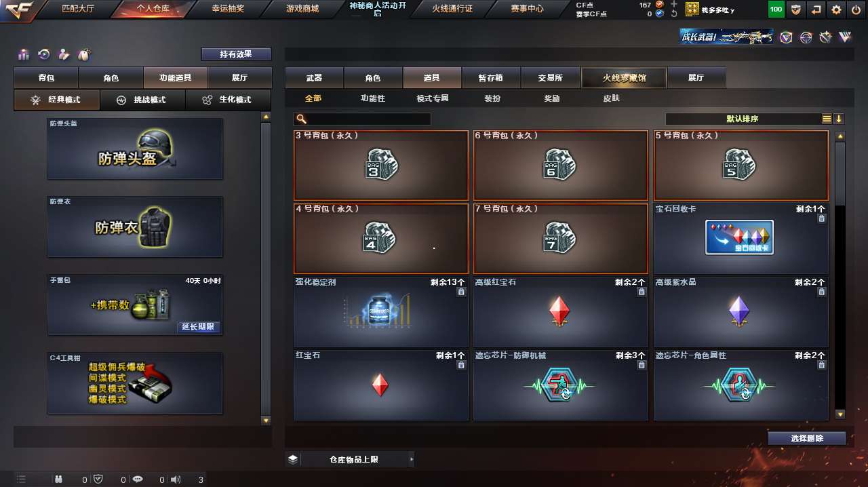Select 经典模式 mode toggle
This screenshot has width=868, height=487.
pyautogui.click(x=57, y=100)
